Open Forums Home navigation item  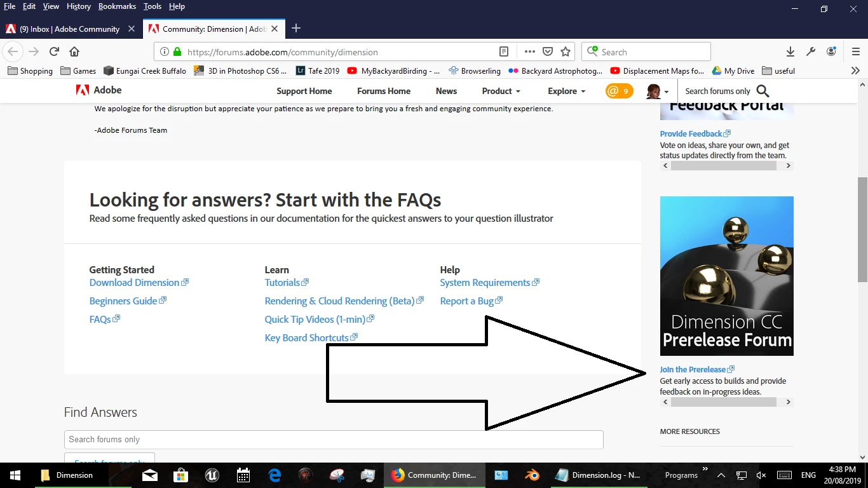(x=384, y=91)
